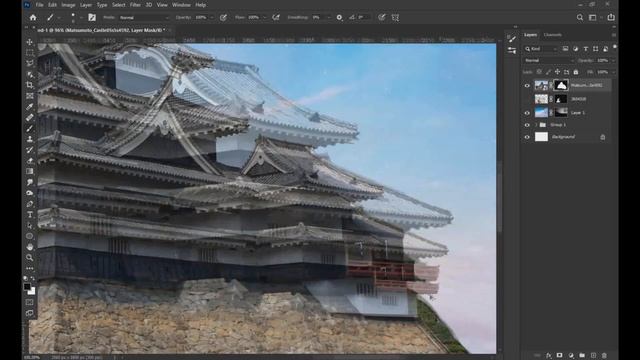Viewport: 640px width, 360px height.
Task: Toggle Quick Mask mode
Action: tap(30, 302)
